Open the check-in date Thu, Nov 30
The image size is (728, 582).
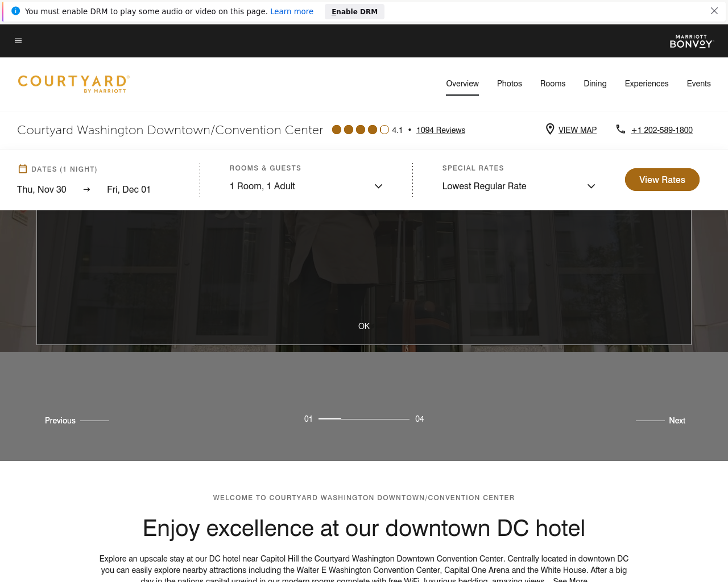42,189
